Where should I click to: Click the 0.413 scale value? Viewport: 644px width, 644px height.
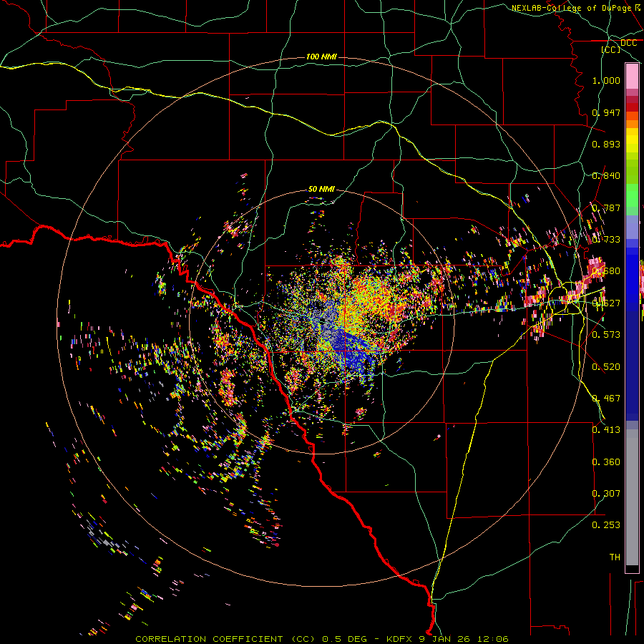[606, 430]
